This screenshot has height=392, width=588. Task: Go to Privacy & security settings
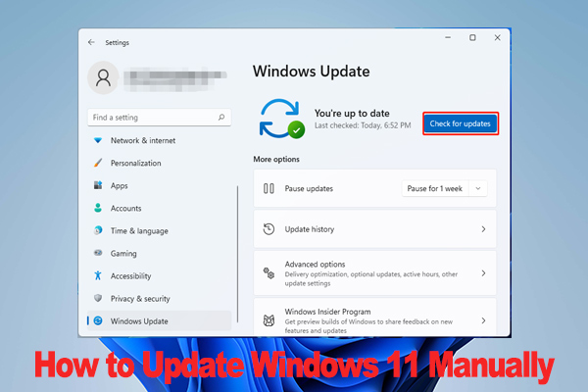[160, 299]
